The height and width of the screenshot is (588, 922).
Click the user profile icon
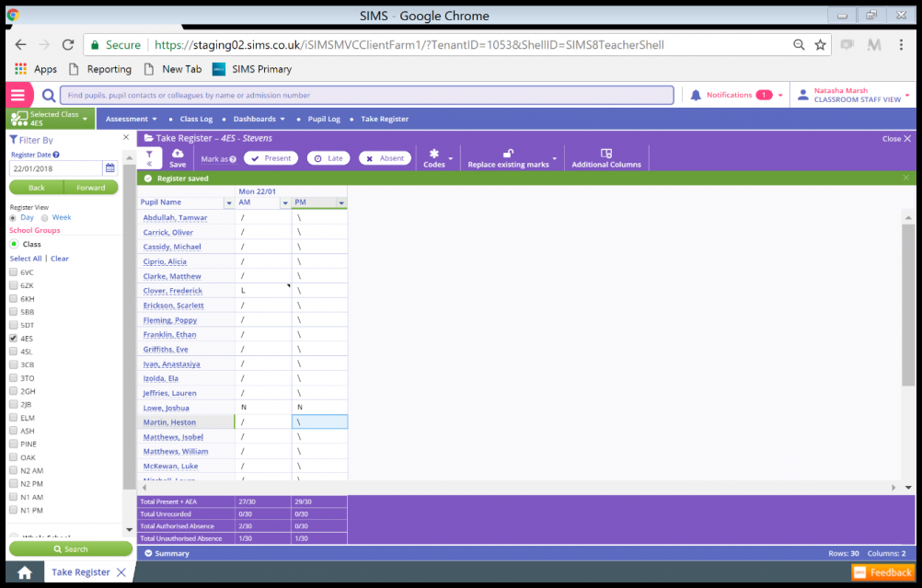click(802, 95)
